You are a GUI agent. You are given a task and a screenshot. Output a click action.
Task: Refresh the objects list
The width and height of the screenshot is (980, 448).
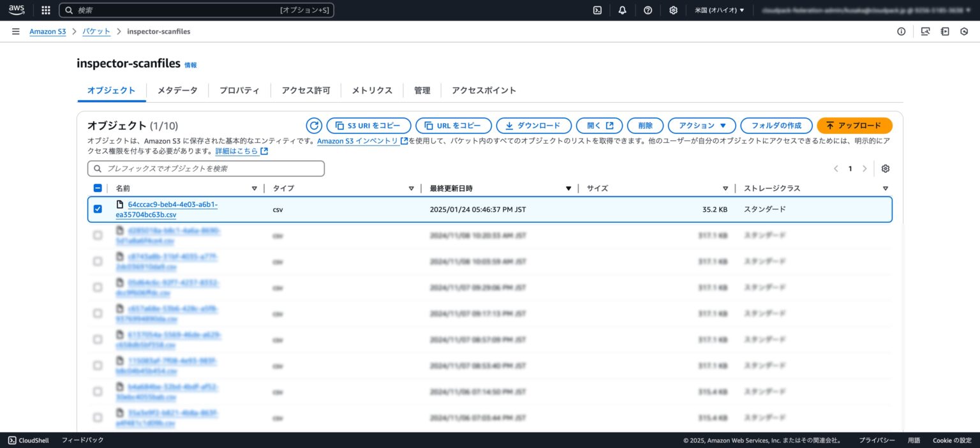313,125
